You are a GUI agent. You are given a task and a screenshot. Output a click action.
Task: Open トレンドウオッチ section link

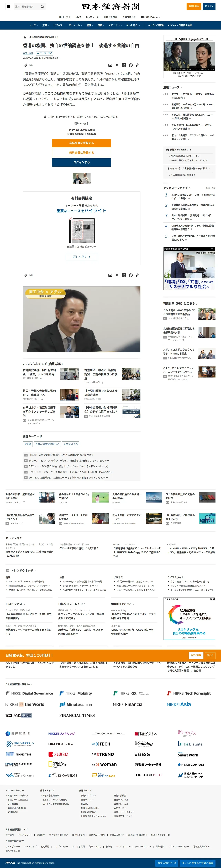[x=23, y=571]
